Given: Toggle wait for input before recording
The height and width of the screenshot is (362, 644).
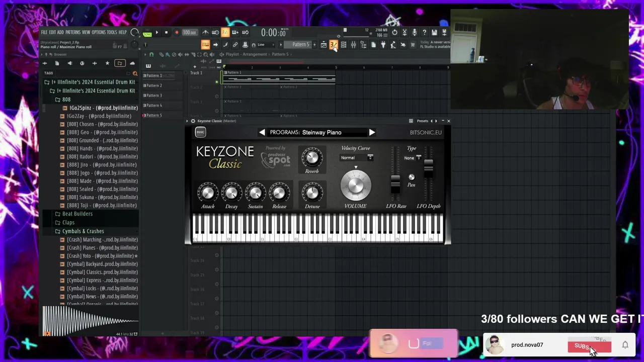Looking at the screenshot, I should [215, 33].
